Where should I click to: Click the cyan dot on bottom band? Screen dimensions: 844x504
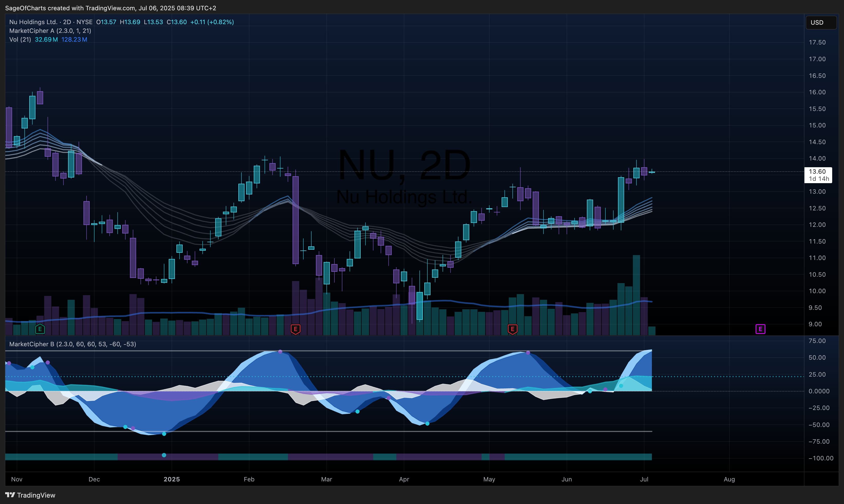[x=164, y=455]
